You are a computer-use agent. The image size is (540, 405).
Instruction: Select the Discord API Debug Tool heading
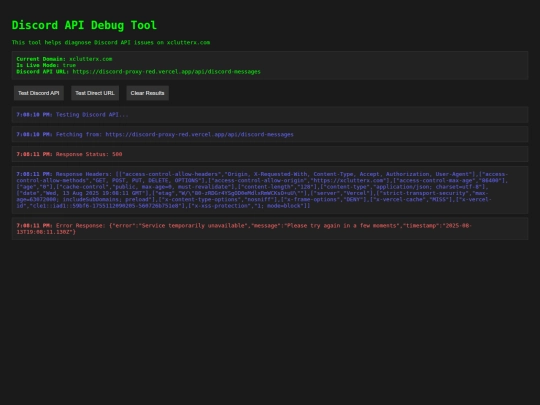[x=84, y=25]
